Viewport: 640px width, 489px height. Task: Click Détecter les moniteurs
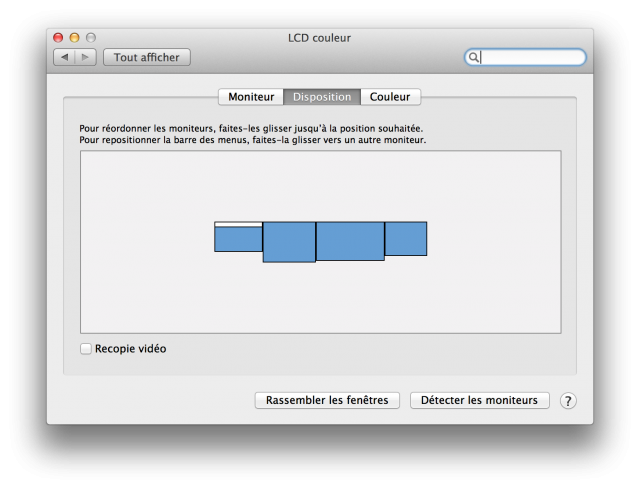point(480,400)
